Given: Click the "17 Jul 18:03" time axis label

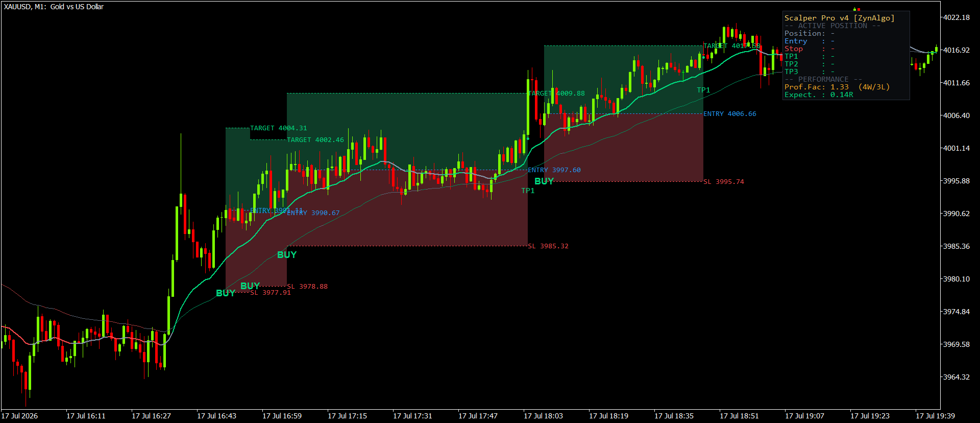Looking at the screenshot, I should pos(543,416).
